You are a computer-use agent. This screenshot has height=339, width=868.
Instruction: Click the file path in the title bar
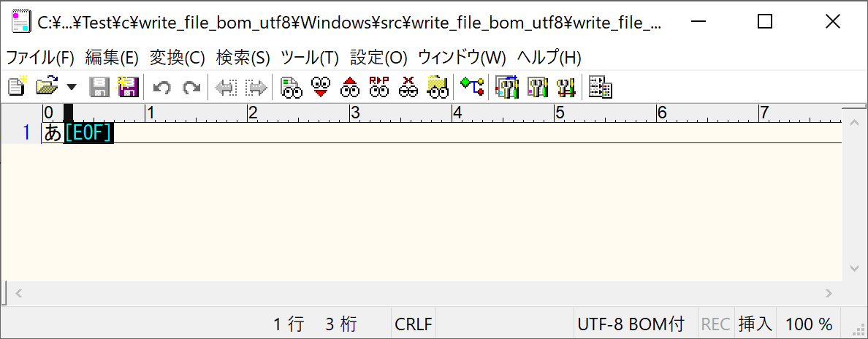349,23
